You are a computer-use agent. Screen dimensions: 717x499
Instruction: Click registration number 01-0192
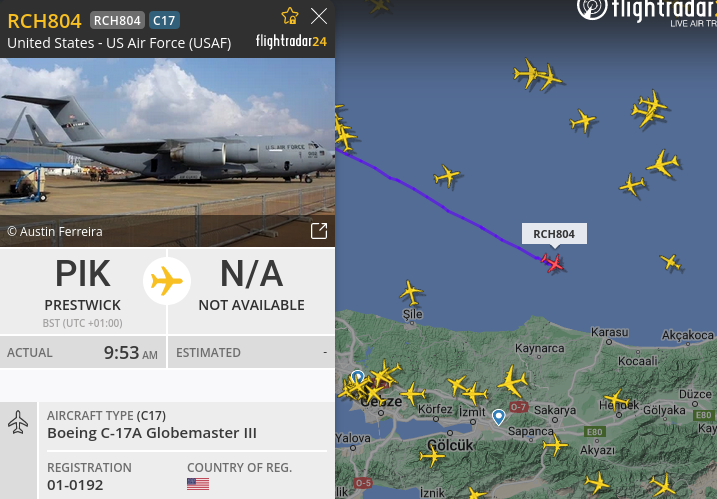pos(75,485)
